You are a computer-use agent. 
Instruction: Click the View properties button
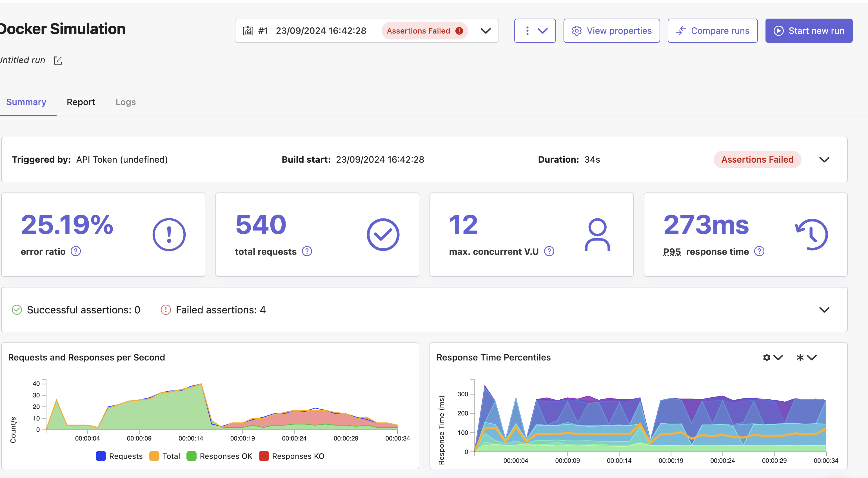pos(612,31)
